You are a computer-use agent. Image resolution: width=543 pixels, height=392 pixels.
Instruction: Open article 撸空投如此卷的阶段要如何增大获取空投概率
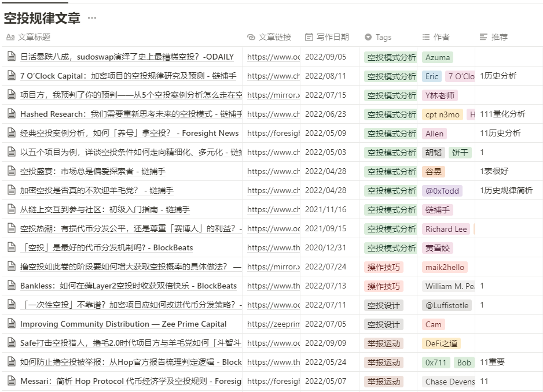(131, 267)
